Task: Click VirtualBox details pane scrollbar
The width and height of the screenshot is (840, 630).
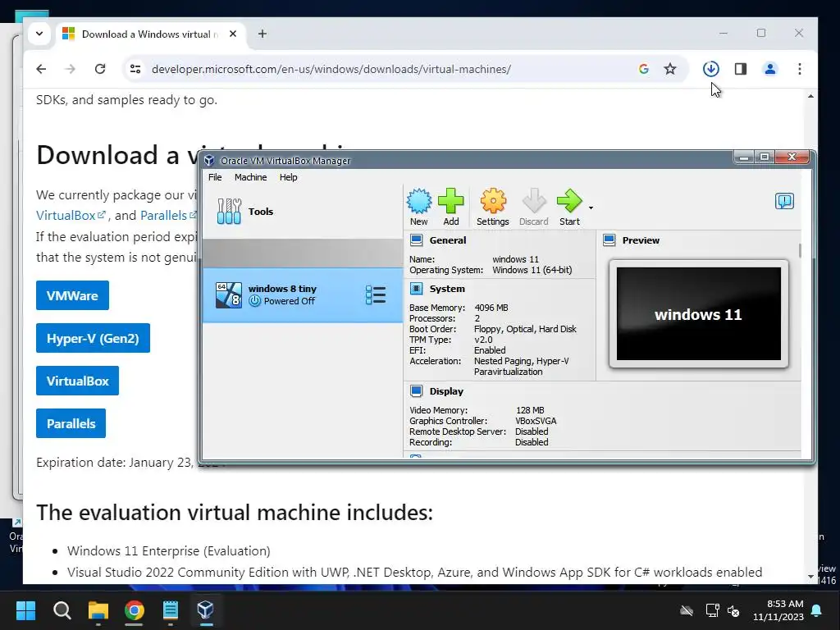Action: point(800,250)
